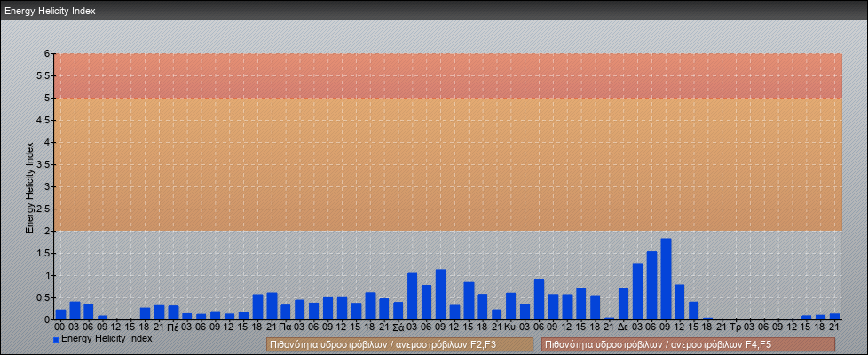The height and width of the screenshot is (355, 868).
Task: Click the Δε day label on x-axis
Action: coord(623,327)
